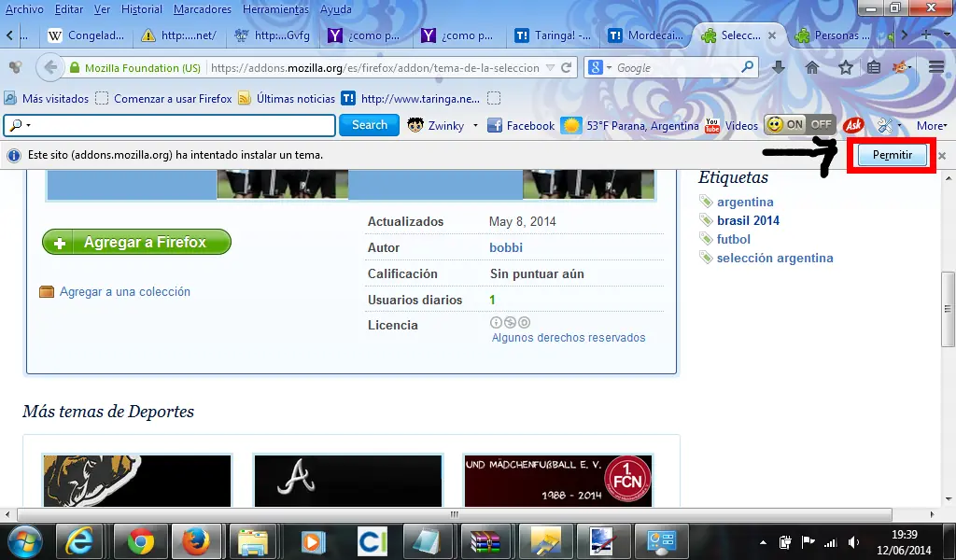
Task: Select the brasil 2014 tag
Action: click(x=748, y=220)
